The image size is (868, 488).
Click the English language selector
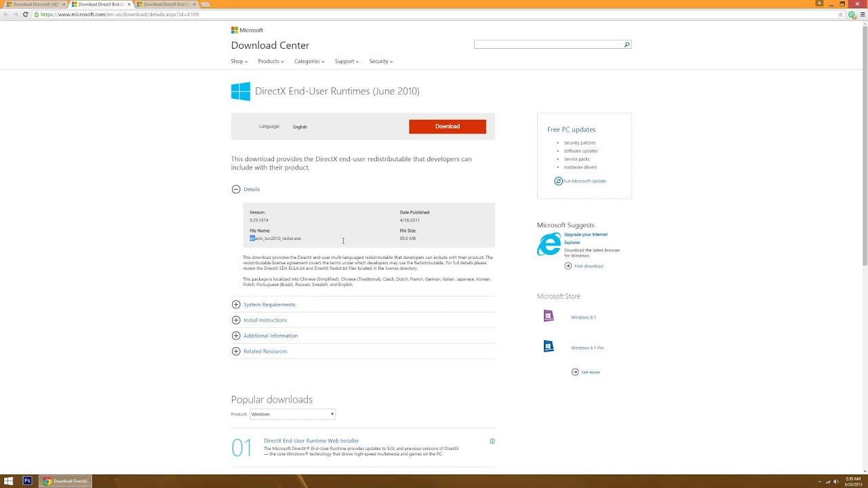(x=300, y=127)
